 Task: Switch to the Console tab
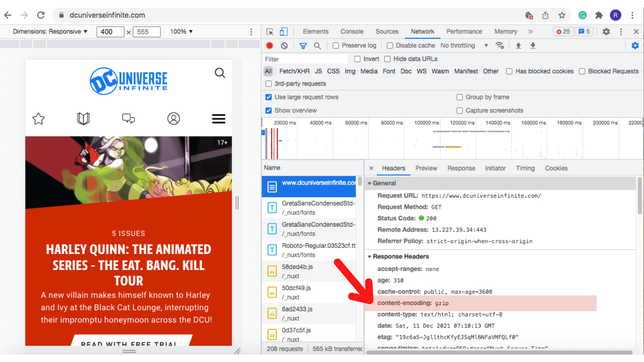(x=352, y=32)
